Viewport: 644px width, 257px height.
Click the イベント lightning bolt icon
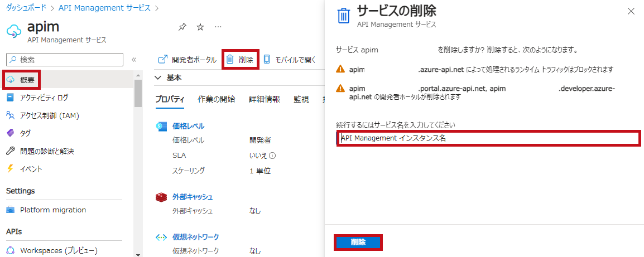[x=11, y=169]
